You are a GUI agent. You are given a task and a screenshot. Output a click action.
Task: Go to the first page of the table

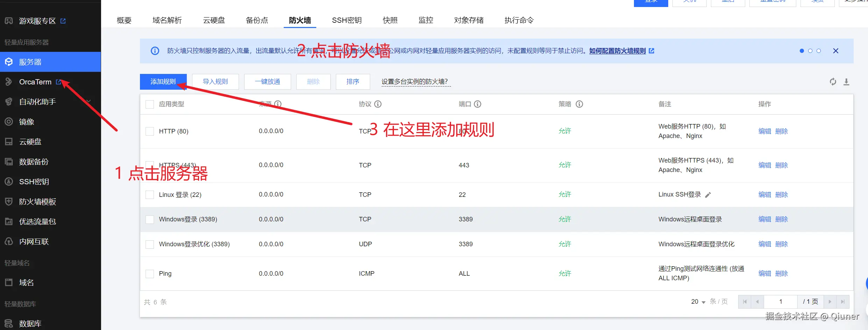coord(745,302)
